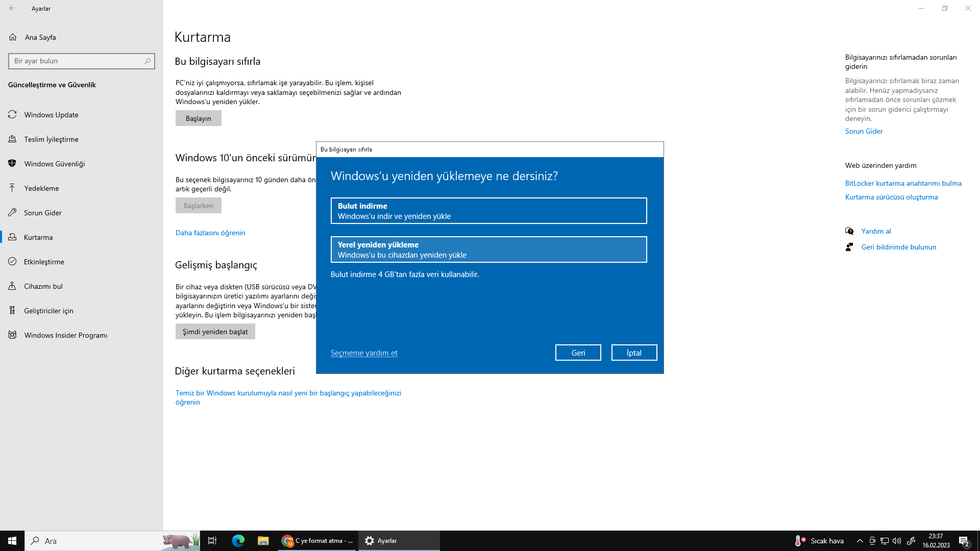
Task: Choose Yerel yeniden yükleme option
Action: point(488,249)
